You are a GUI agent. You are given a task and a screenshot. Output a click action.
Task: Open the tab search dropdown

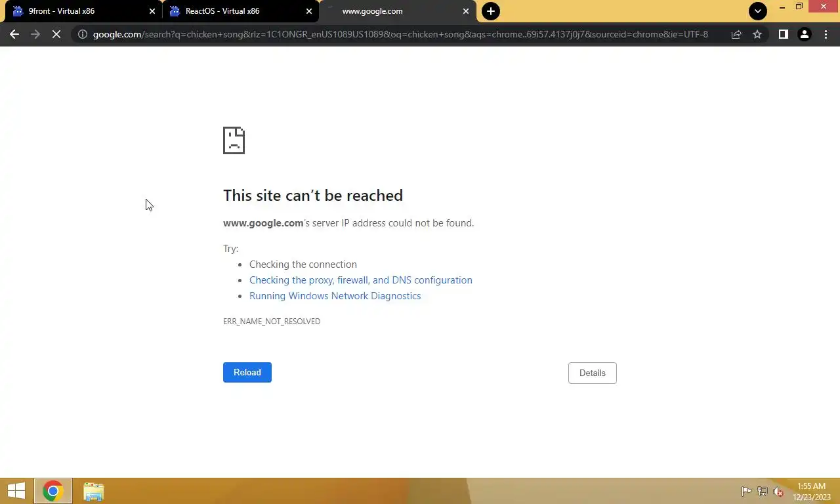pos(758,11)
